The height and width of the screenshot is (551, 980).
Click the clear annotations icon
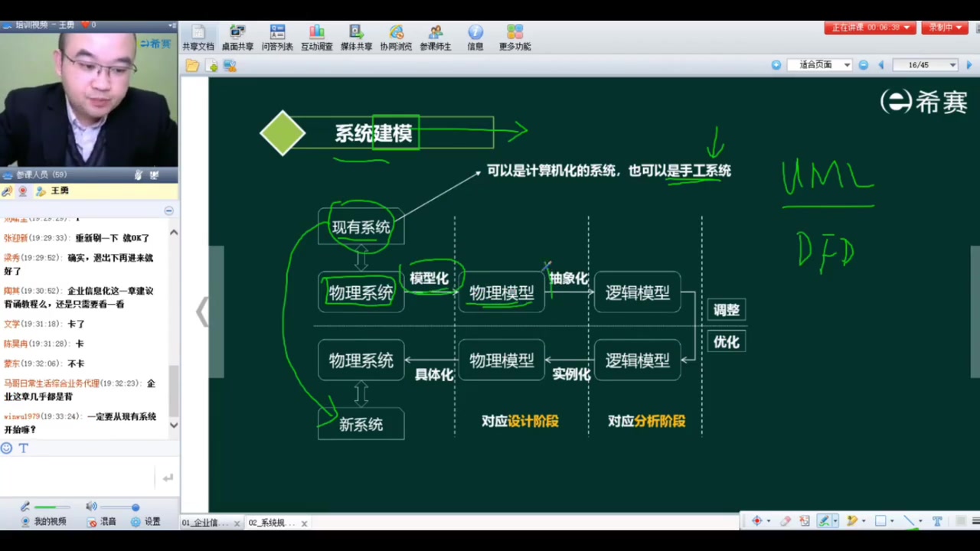tap(805, 521)
